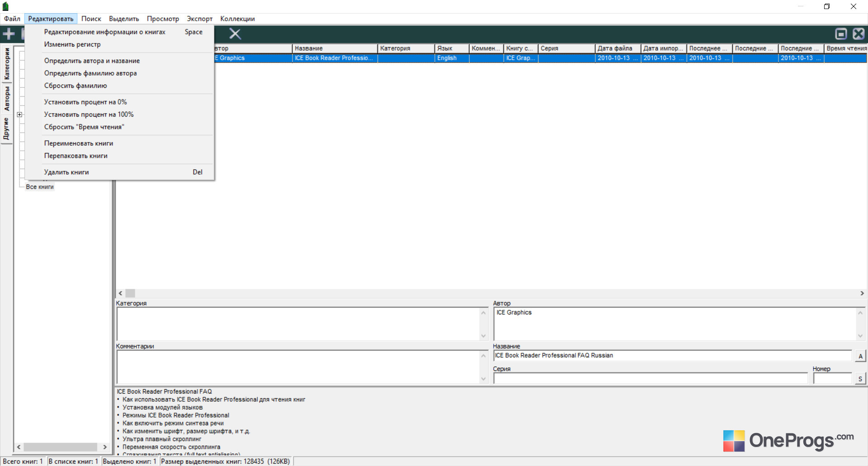Switch to the Другие side tab
Viewport: 868px width, 466px height.
pos(7,129)
